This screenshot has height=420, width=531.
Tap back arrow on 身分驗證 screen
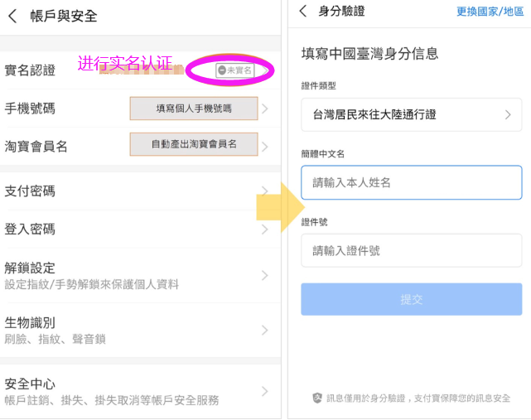pyautogui.click(x=303, y=12)
